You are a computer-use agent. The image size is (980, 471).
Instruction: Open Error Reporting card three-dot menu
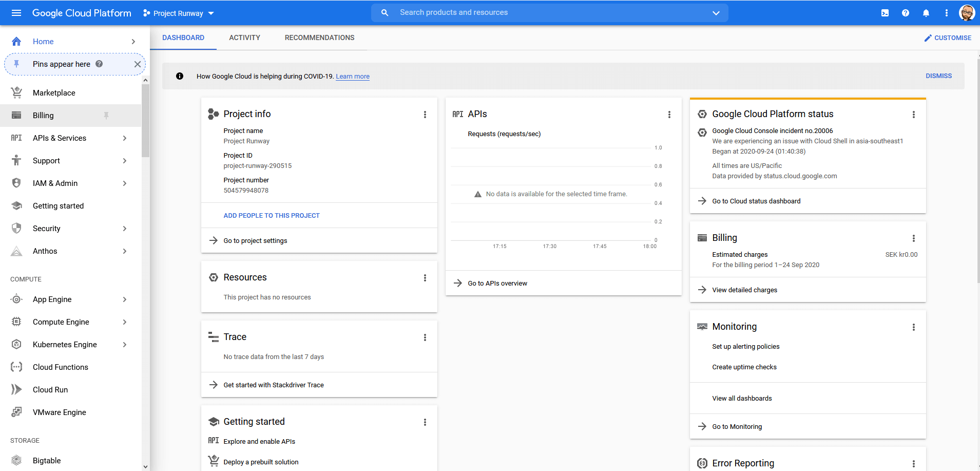(x=914, y=464)
